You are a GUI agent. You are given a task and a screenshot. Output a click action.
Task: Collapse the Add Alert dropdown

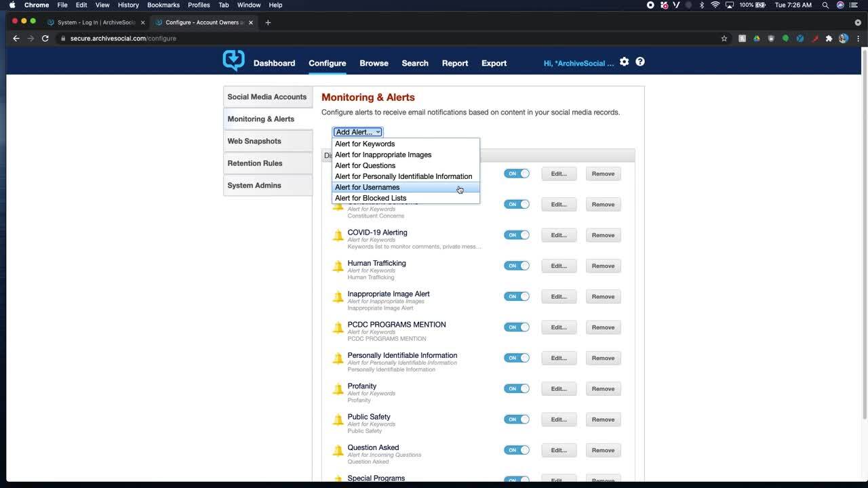pyautogui.click(x=357, y=132)
